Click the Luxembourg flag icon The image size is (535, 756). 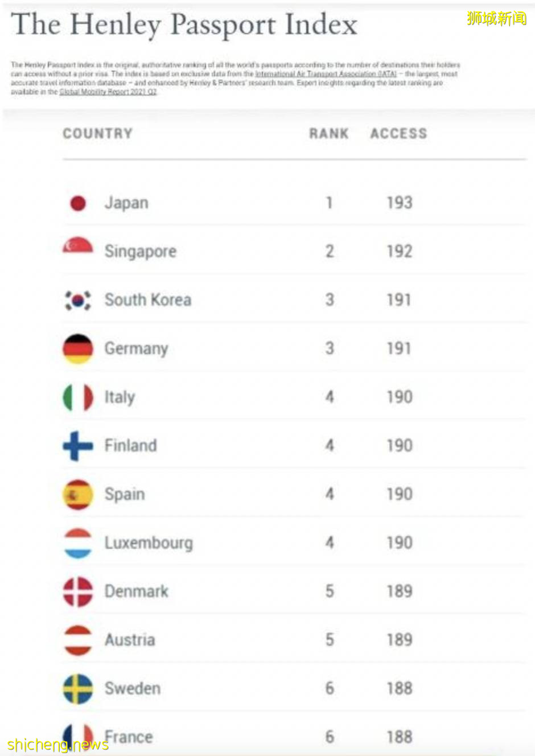(78, 543)
